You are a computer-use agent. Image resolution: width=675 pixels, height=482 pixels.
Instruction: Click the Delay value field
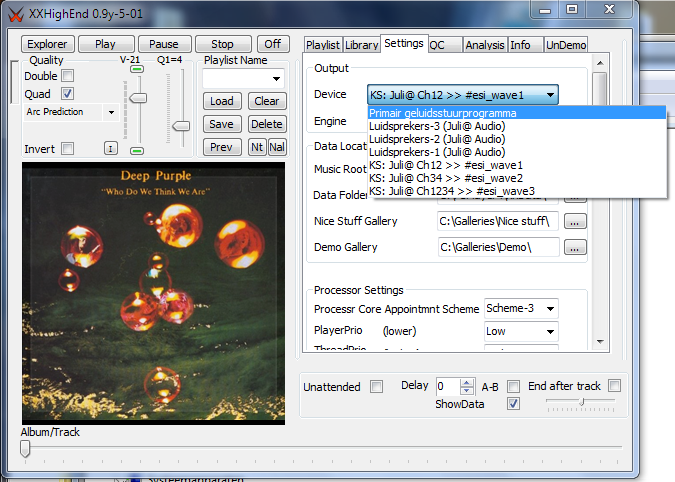(448, 386)
